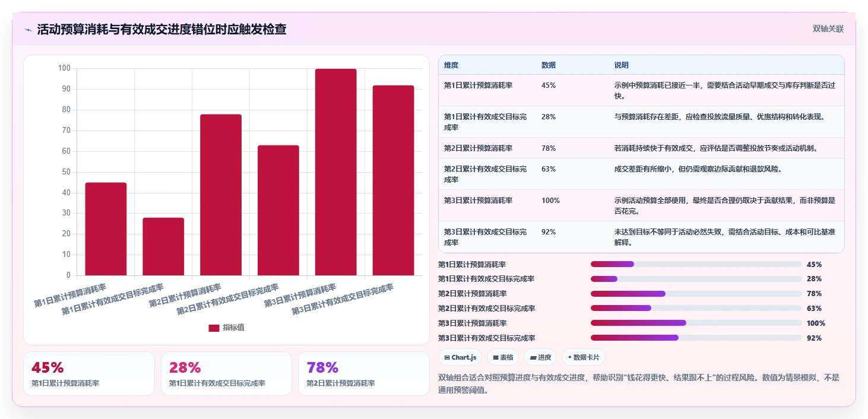868x419 pixels.
Task: Click the 指标值 legend text
Action: 233,328
